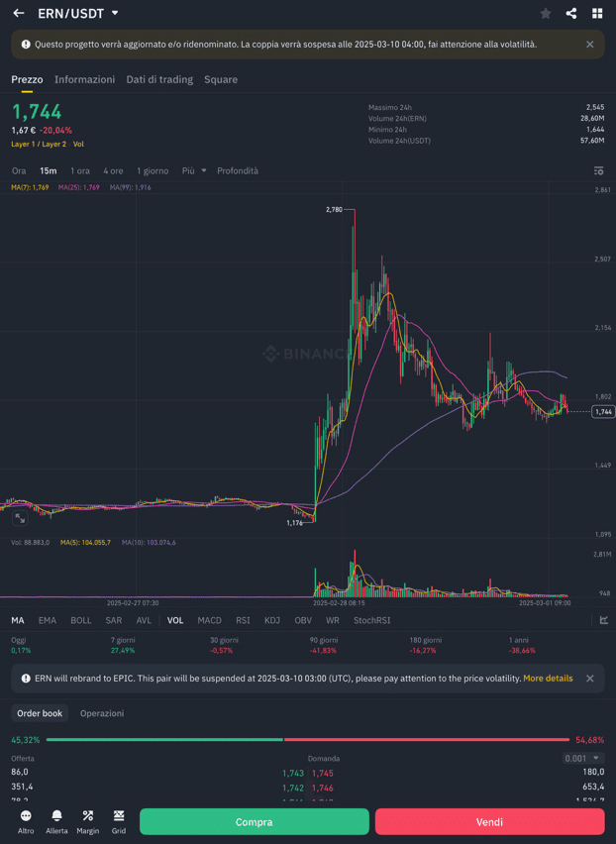Toggle the SAR indicator

click(114, 620)
